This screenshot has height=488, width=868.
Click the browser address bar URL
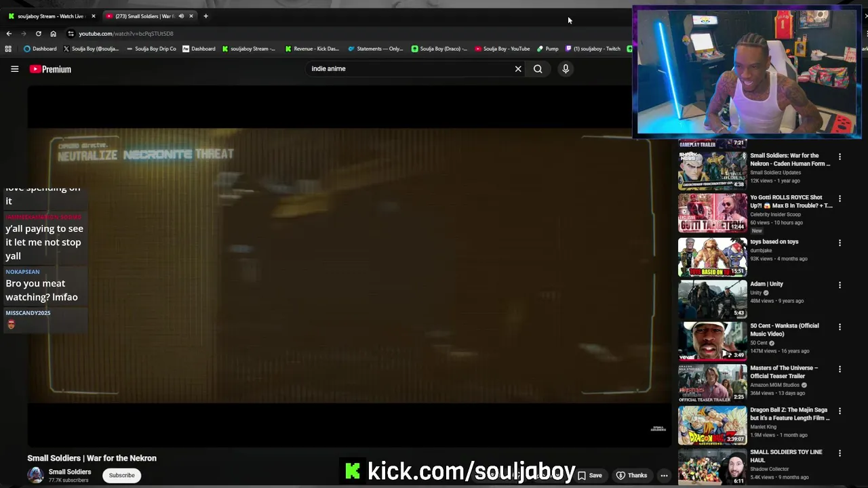tap(126, 33)
